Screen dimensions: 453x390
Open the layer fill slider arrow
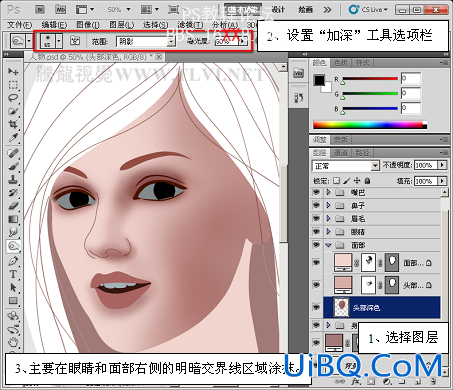[442, 181]
